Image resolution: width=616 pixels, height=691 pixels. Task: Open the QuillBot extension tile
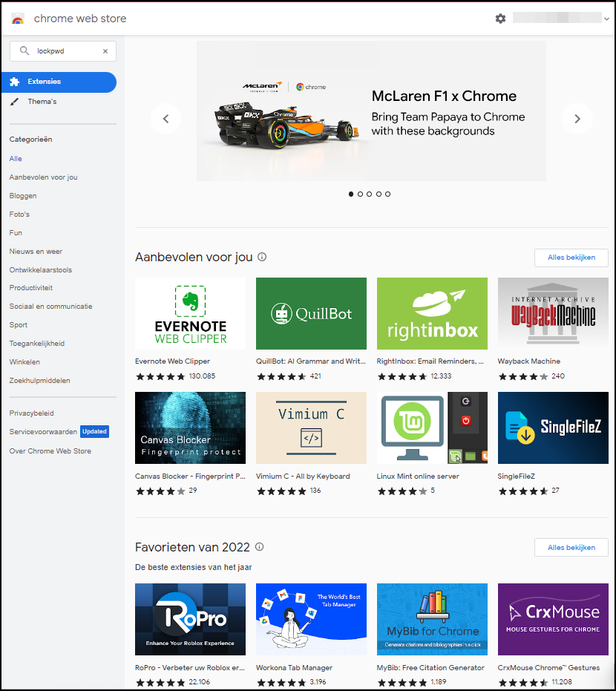point(311,314)
